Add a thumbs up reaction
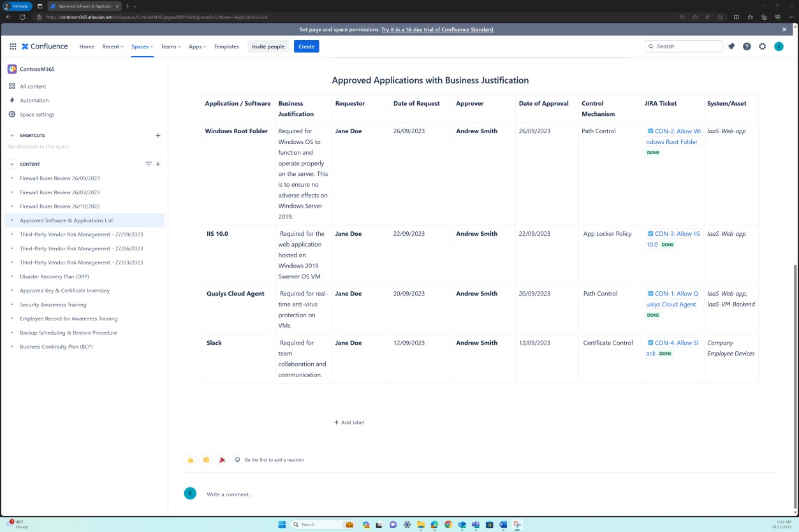799x532 pixels. (190, 459)
